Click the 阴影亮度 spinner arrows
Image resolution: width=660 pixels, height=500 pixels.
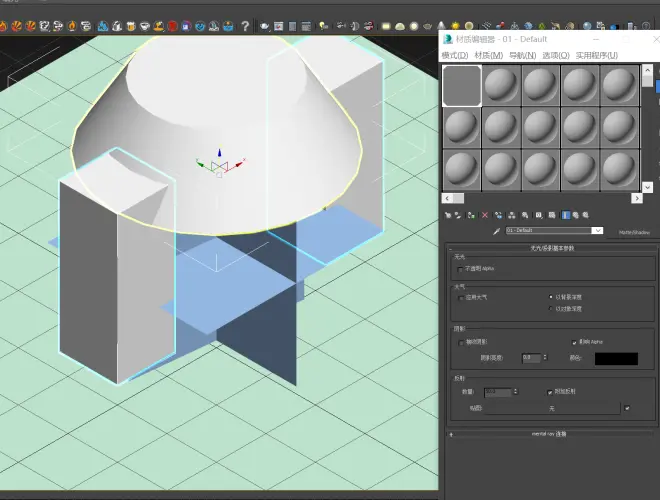point(545,357)
